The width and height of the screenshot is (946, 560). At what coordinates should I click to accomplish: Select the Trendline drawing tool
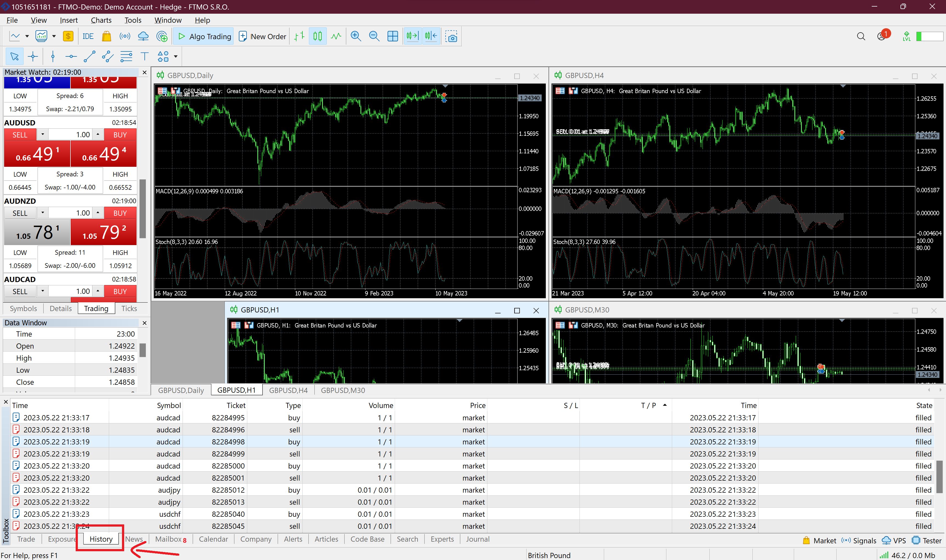click(90, 56)
